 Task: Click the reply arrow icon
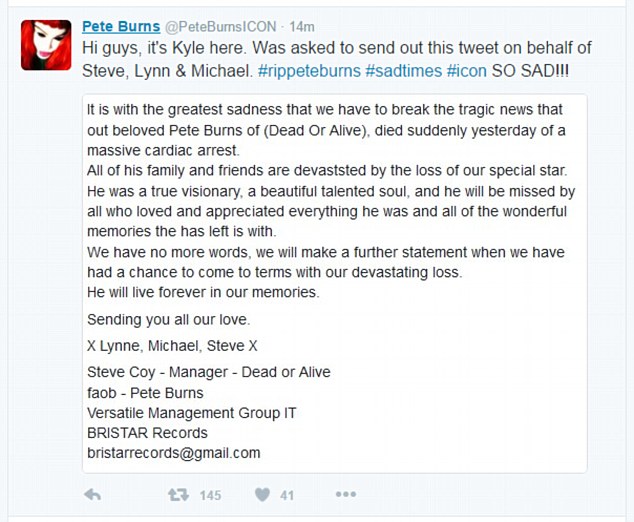coord(92,494)
